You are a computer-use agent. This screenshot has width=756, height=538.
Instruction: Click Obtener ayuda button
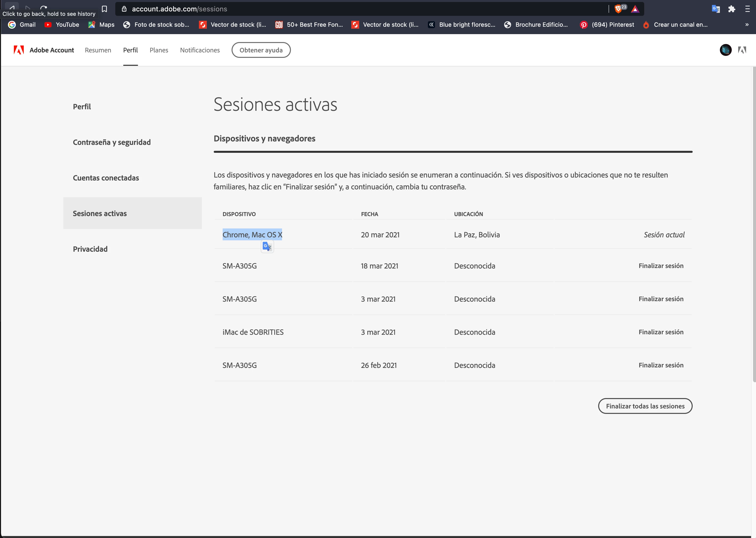[x=261, y=50]
